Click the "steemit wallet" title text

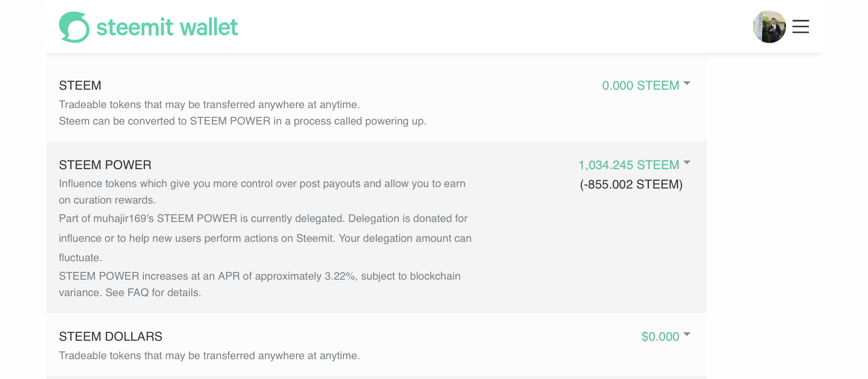click(167, 27)
